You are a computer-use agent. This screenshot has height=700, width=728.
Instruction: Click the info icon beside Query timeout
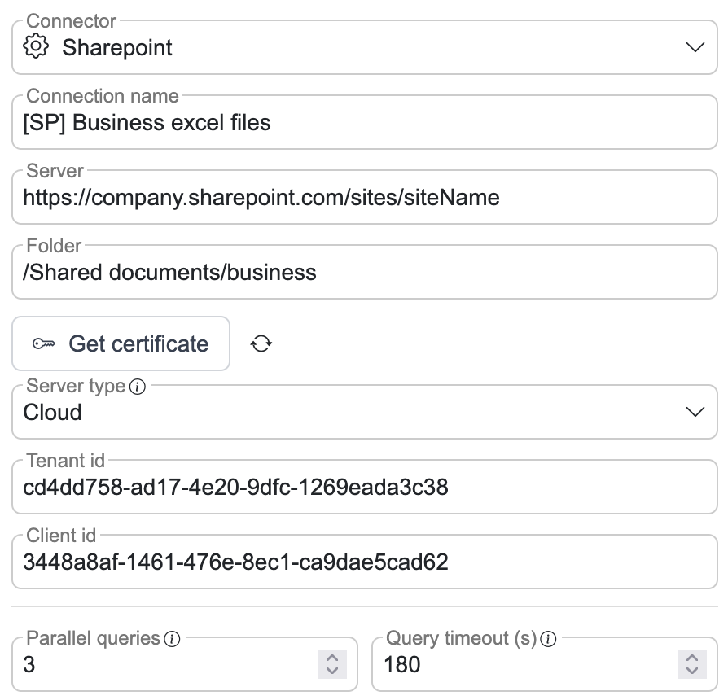tap(548, 639)
